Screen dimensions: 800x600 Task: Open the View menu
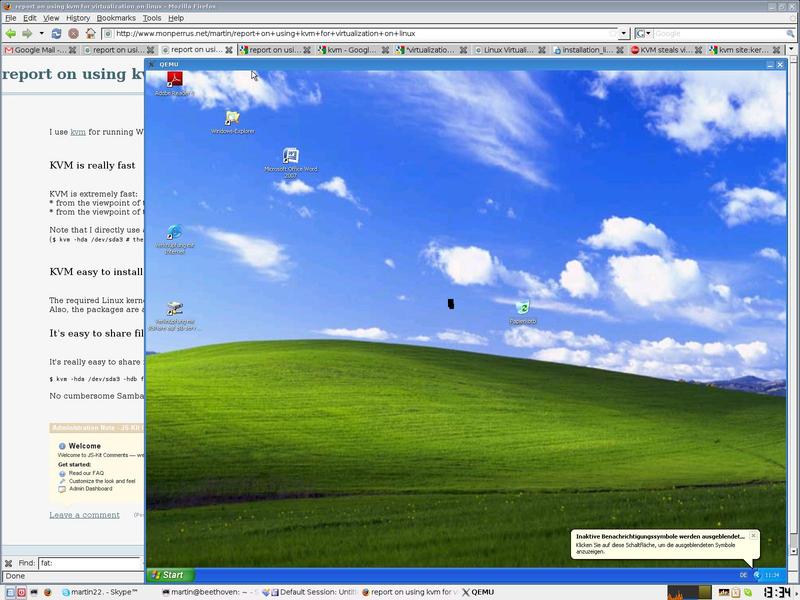coord(51,18)
